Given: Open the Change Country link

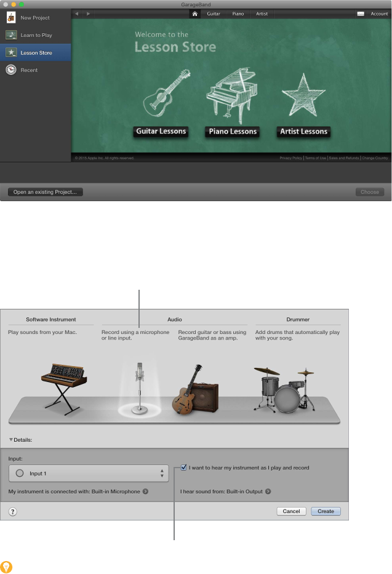Looking at the screenshot, I should (x=375, y=158).
